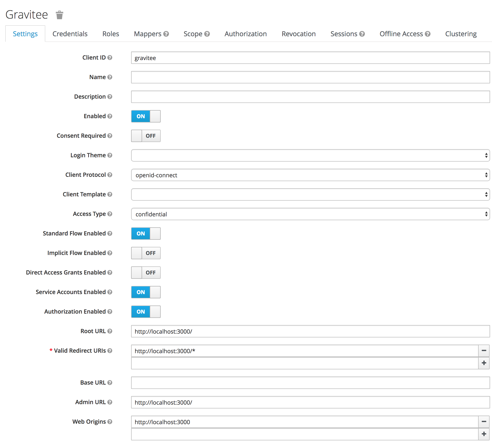The height and width of the screenshot is (448, 492).
Task: Open the Authorization tab
Action: click(x=246, y=34)
